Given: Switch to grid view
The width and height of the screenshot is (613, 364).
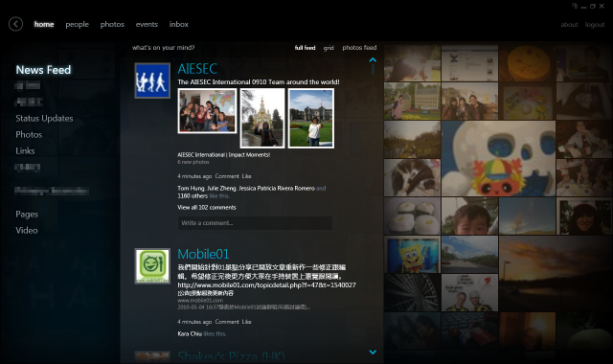Looking at the screenshot, I should click(x=329, y=48).
